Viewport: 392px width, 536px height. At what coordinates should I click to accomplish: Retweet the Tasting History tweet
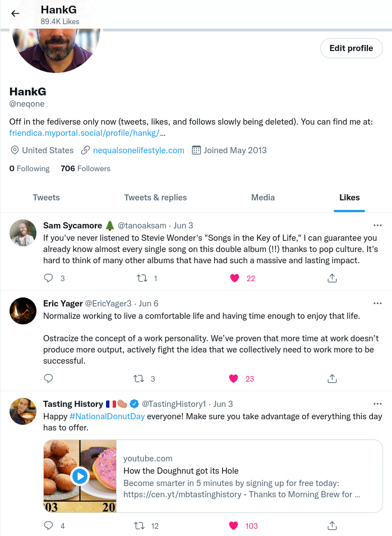140,526
